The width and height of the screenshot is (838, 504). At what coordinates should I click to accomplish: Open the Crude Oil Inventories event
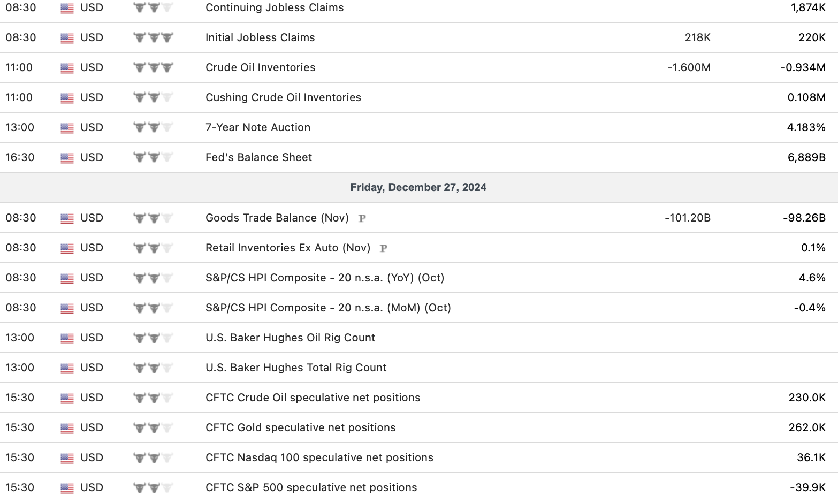coord(260,67)
